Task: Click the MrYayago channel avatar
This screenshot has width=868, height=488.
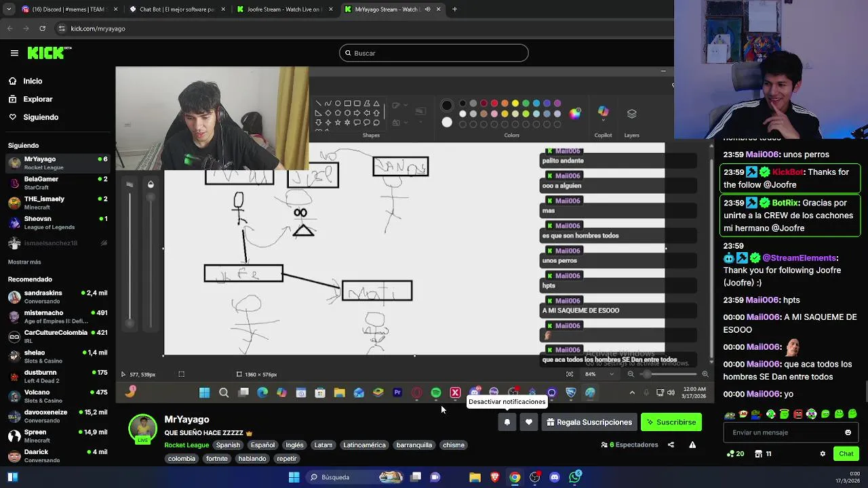Action: click(x=142, y=429)
